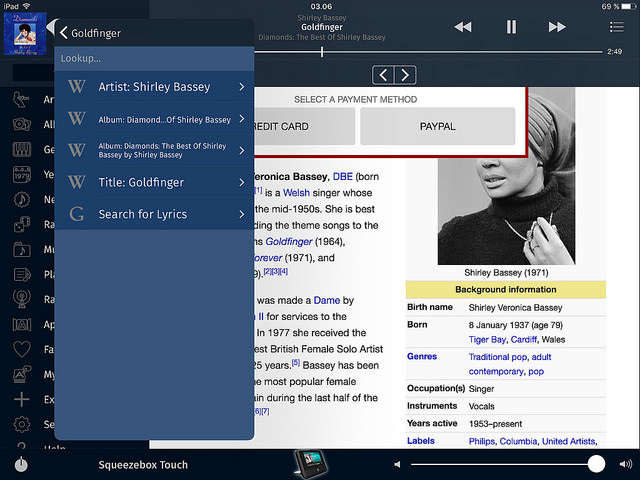640x480 pixels.
Task: Tap the Shirley Bassey 1971 photo
Action: coord(506,176)
